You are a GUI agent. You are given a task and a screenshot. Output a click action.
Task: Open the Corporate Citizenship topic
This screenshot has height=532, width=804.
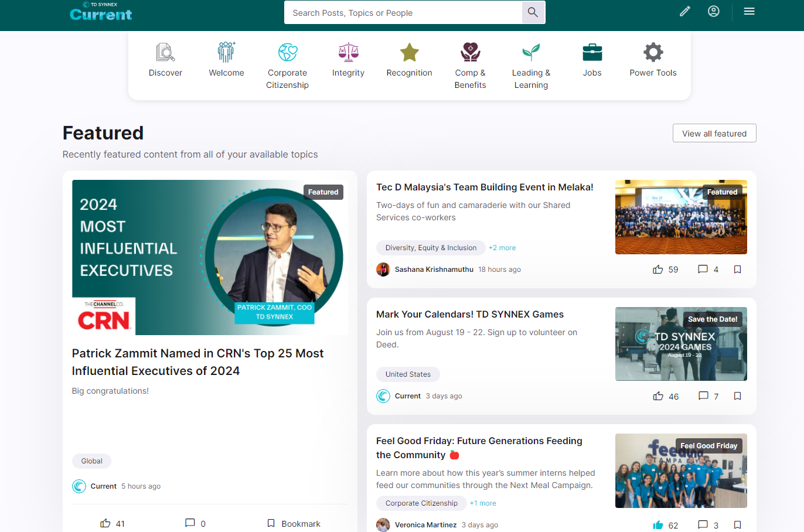[287, 66]
